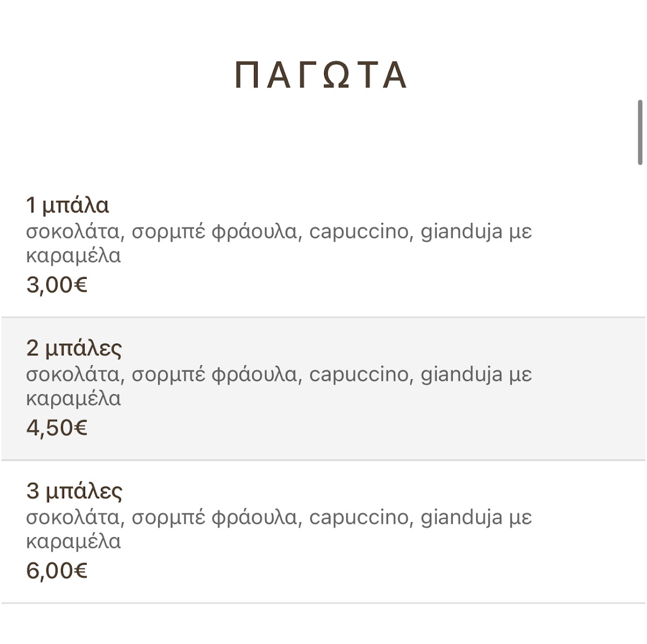
Task: Click σοκολάτα text in 1 μπάλα row
Action: pos(72,232)
